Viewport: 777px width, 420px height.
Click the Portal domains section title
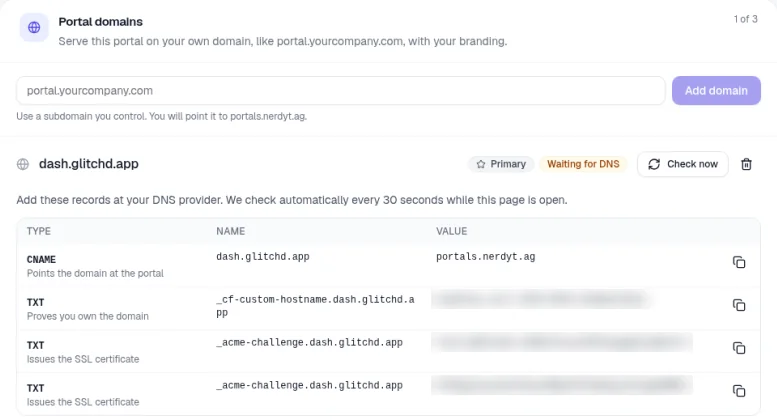[x=101, y=22]
